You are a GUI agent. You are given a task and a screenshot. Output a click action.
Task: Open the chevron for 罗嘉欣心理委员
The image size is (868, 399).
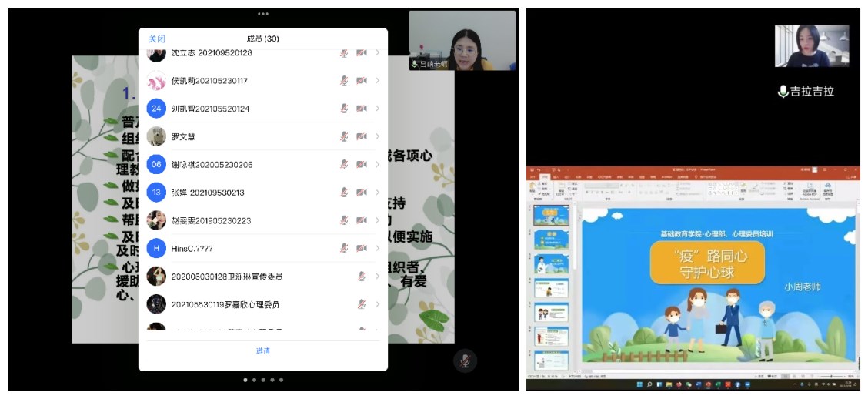(x=377, y=304)
